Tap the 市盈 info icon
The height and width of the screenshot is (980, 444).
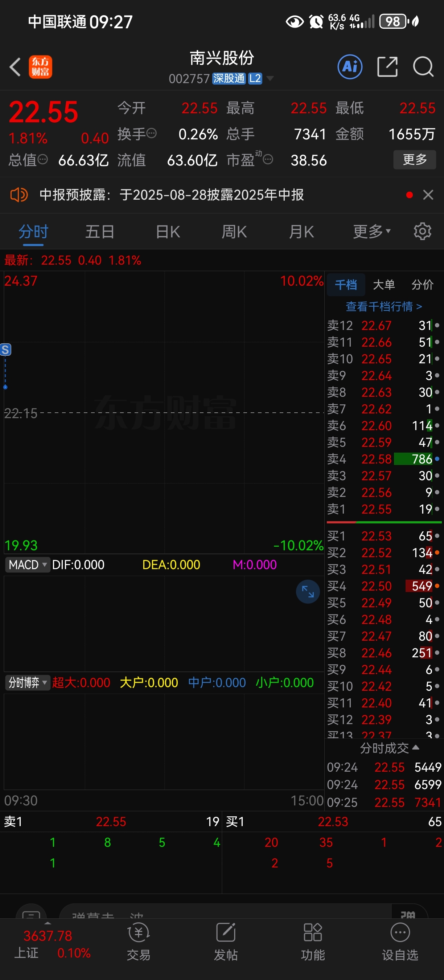(x=268, y=159)
